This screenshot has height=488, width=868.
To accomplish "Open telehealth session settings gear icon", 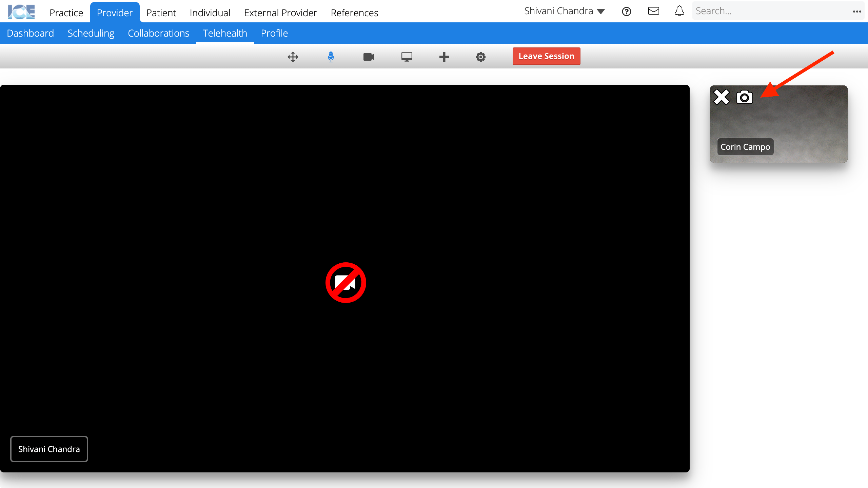I will 480,56.
